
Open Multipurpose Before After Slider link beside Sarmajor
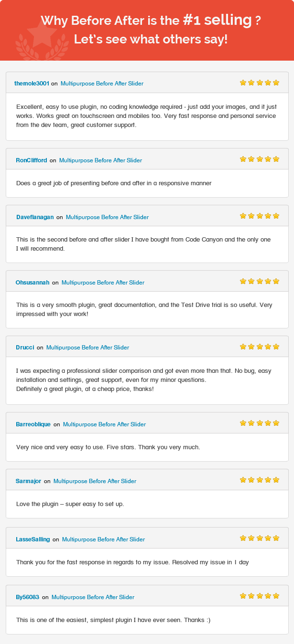(95, 481)
